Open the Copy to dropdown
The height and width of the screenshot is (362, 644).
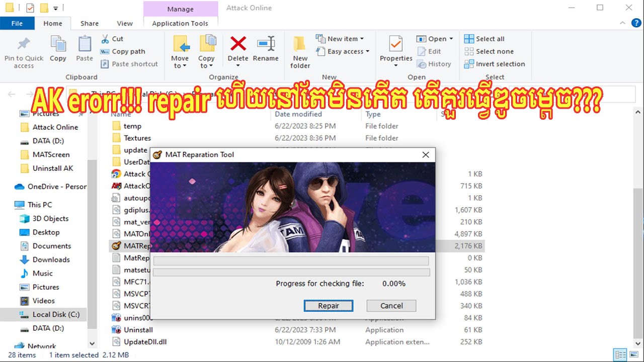tap(207, 52)
